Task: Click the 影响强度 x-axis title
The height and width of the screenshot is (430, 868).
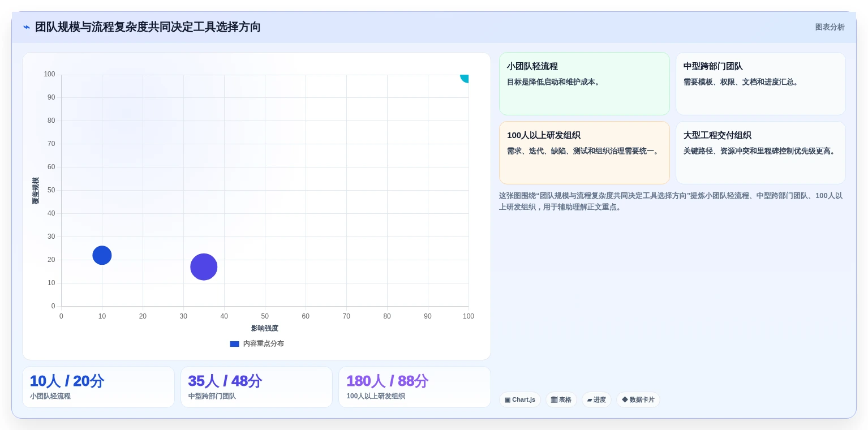Action: tap(265, 328)
